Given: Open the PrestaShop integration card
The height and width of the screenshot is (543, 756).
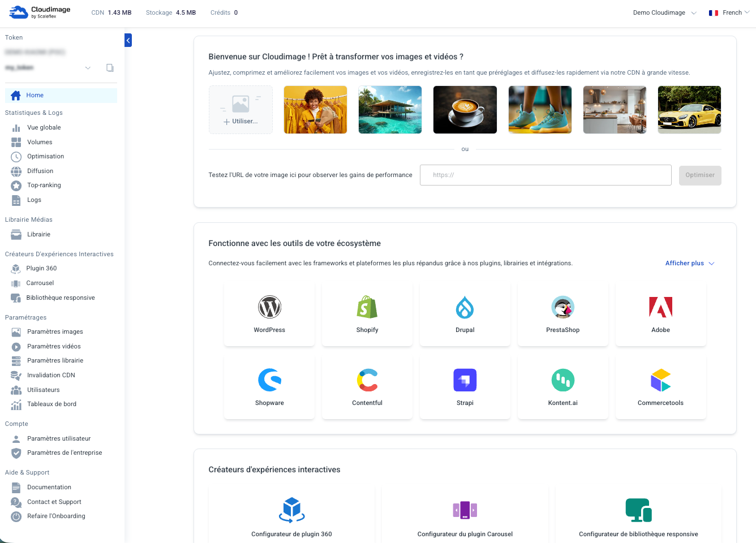Looking at the screenshot, I should (563, 314).
